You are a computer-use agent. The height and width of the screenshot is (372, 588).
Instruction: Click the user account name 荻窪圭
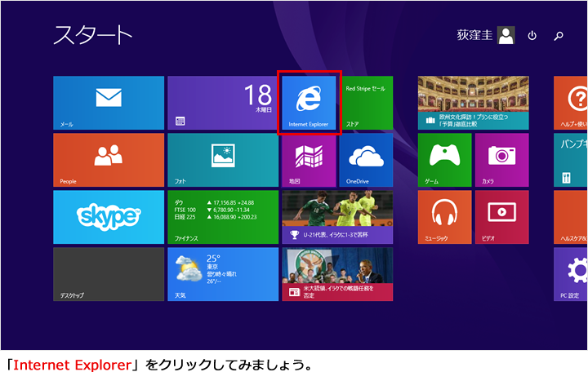click(x=474, y=35)
